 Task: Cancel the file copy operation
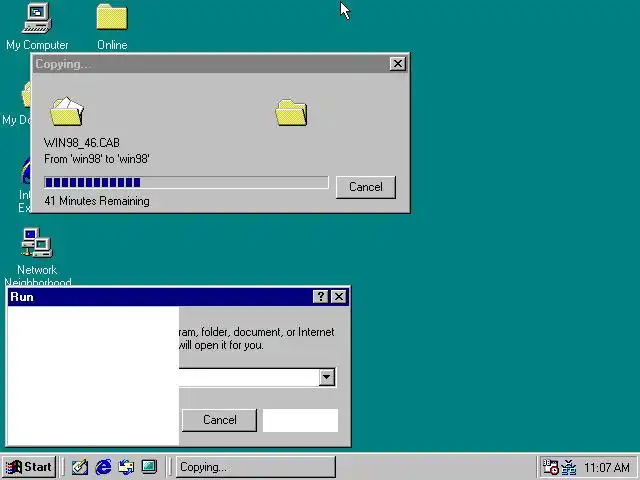(x=366, y=187)
